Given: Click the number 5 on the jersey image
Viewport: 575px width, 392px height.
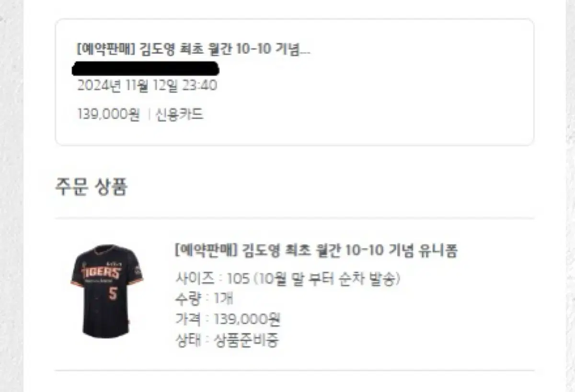Looking at the screenshot, I should click(113, 293).
